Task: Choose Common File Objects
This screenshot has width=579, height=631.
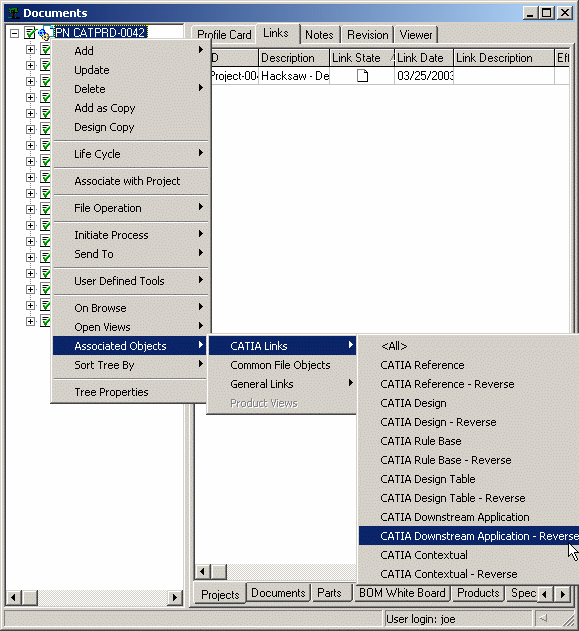Action: (x=282, y=365)
